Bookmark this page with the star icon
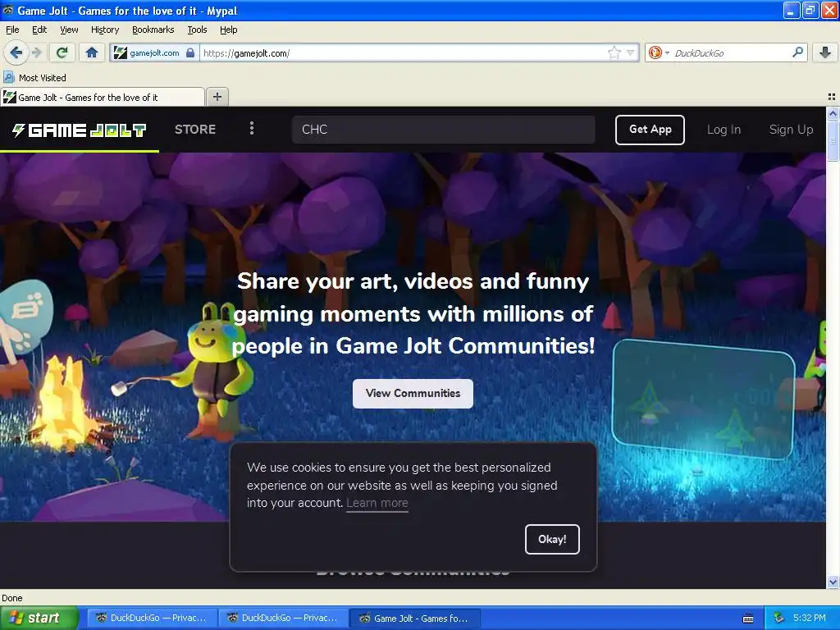The width and height of the screenshot is (840, 630). 614,52
